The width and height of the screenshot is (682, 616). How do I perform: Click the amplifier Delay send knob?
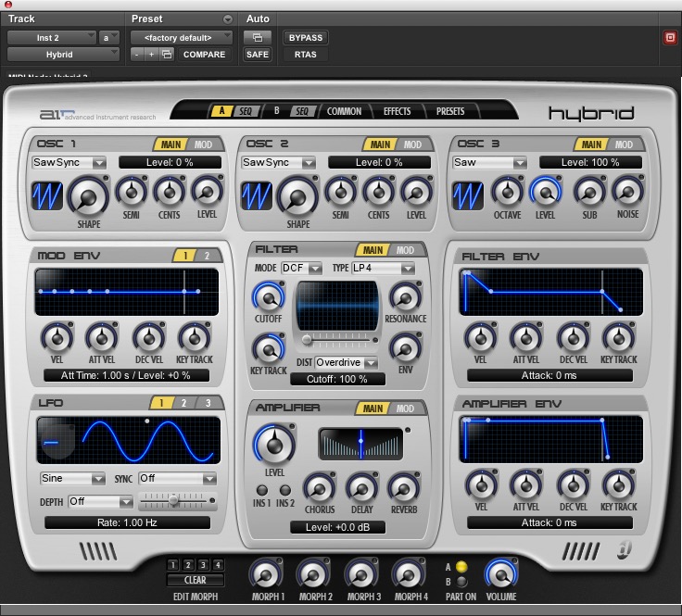(362, 488)
